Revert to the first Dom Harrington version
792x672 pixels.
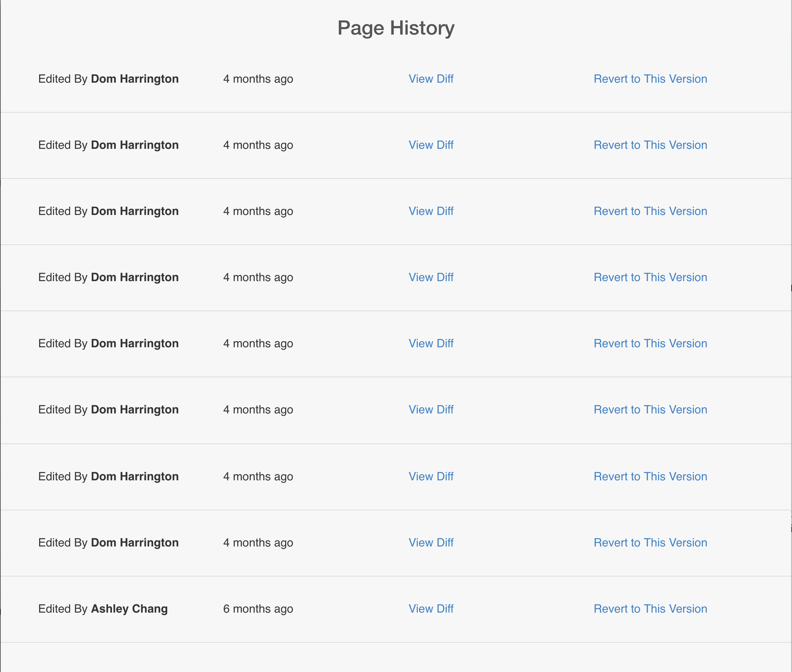pyautogui.click(x=650, y=79)
